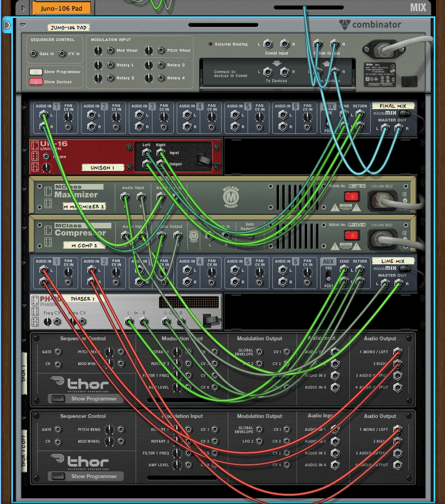Click the M MAXIMIZER 2 name label
This screenshot has height=504, width=445.
[84, 206]
